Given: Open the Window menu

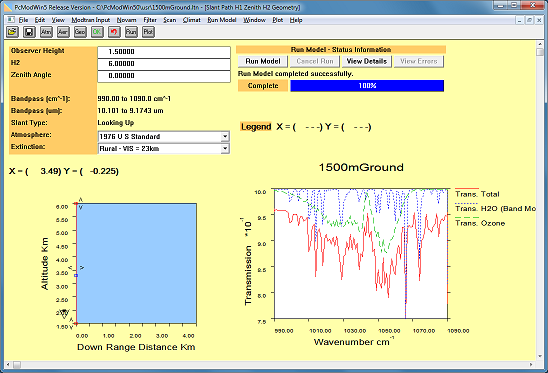Looking at the screenshot, I should pyautogui.click(x=254, y=20).
